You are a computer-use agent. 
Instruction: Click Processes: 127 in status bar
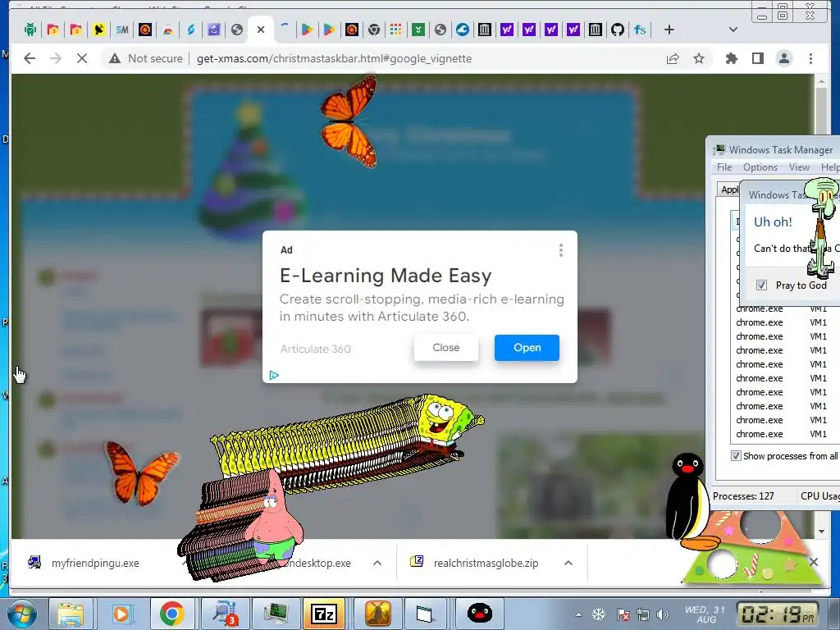click(743, 496)
